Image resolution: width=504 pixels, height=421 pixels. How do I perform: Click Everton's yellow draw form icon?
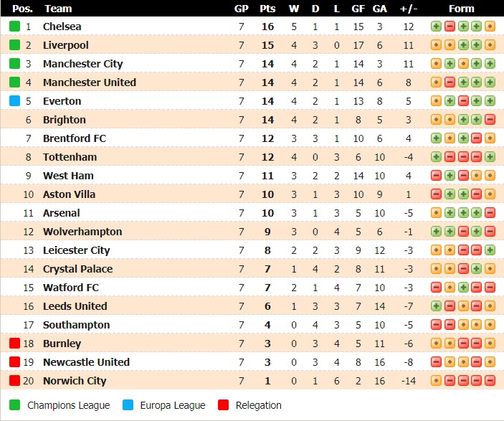coord(436,101)
